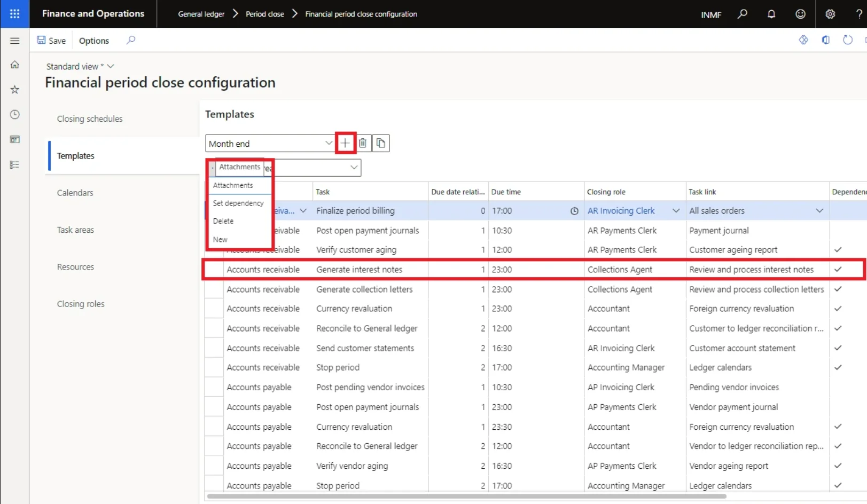This screenshot has width=867, height=504.
Task: Click the Save button
Action: (x=51, y=40)
